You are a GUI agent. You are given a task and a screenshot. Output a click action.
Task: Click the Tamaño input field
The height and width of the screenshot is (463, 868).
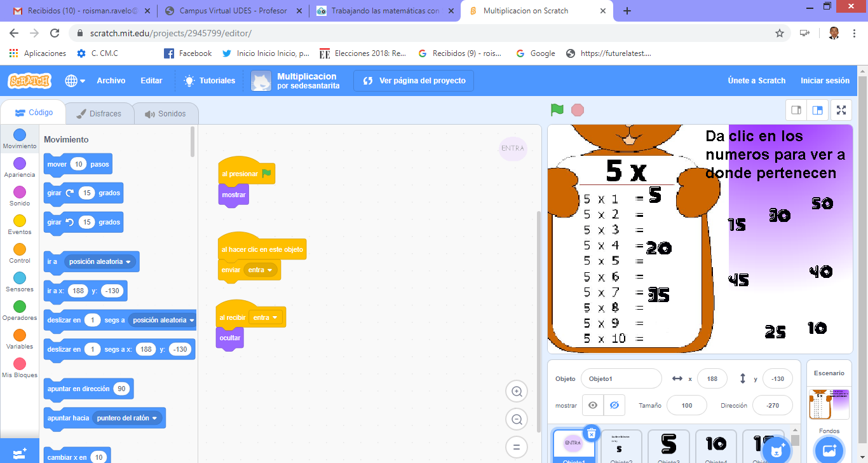point(686,405)
